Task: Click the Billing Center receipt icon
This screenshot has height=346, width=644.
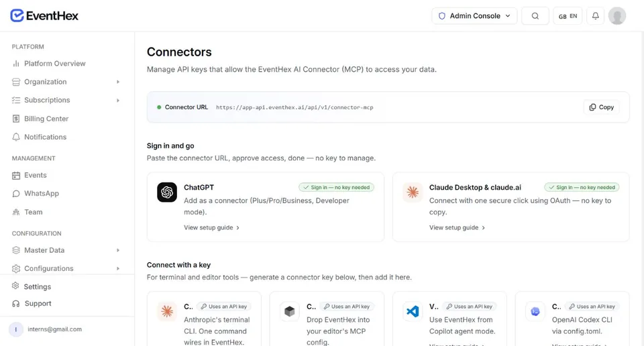Action: coord(16,119)
